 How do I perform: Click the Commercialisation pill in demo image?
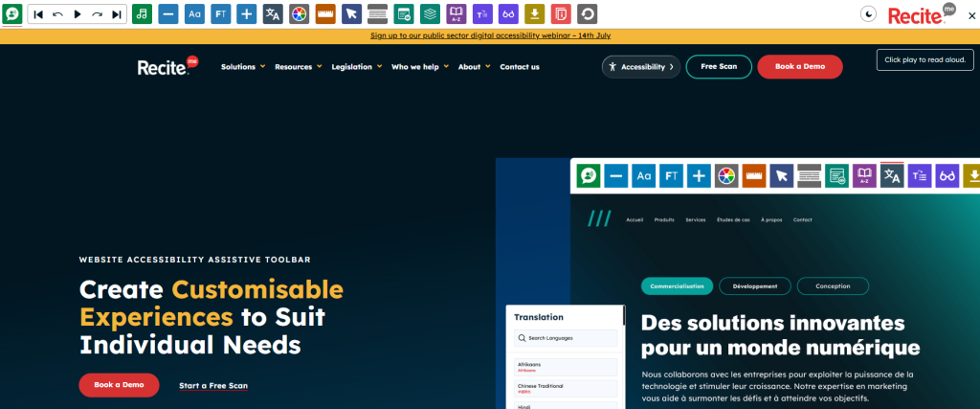pos(677,286)
